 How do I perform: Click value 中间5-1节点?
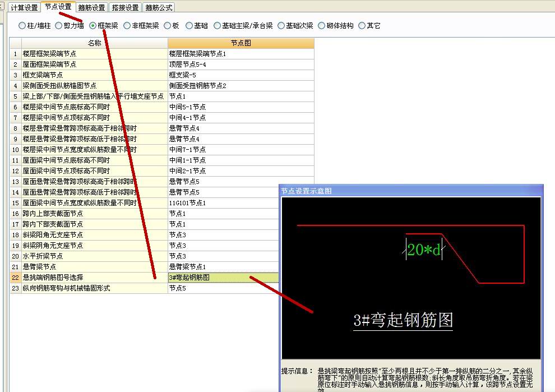point(240,107)
